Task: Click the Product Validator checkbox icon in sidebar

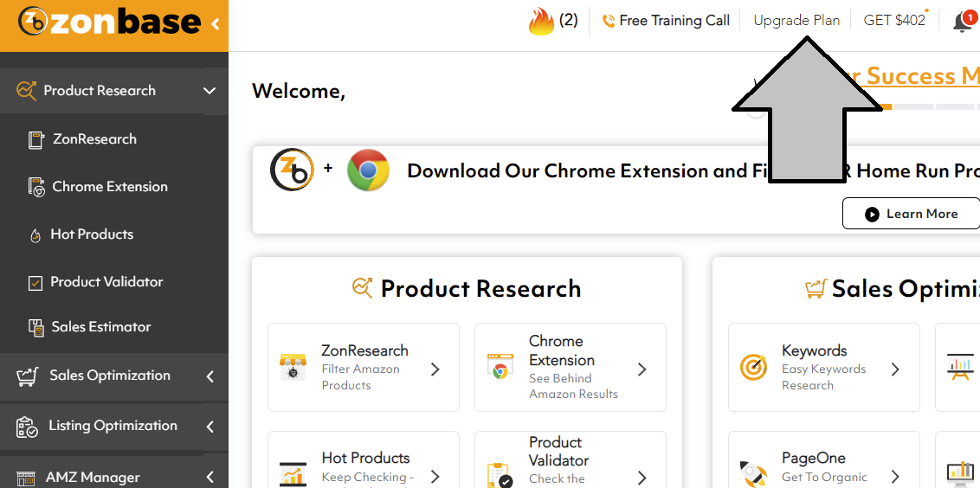Action: [35, 283]
